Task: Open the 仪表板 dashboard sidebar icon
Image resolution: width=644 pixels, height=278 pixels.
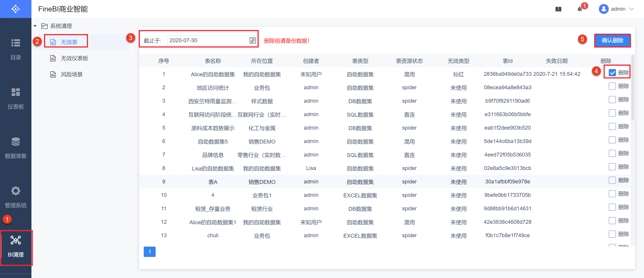Action: click(15, 92)
